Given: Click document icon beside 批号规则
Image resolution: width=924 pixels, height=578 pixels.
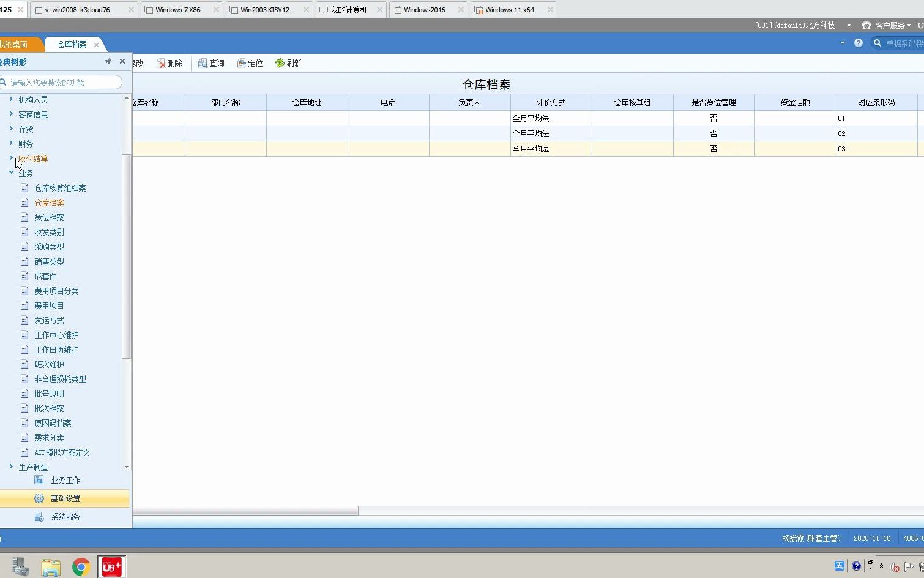Looking at the screenshot, I should 24,394.
